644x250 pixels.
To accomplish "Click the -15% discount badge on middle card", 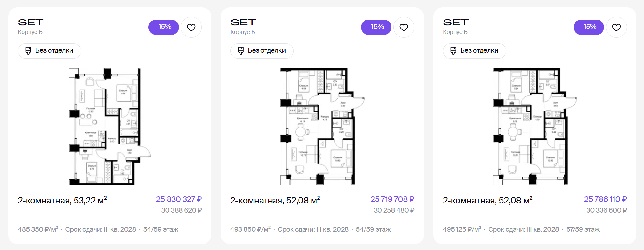I will pyautogui.click(x=376, y=27).
